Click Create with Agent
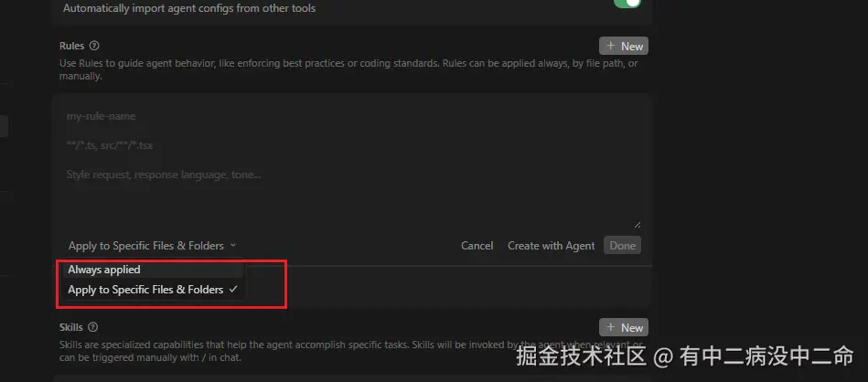 pyautogui.click(x=551, y=246)
